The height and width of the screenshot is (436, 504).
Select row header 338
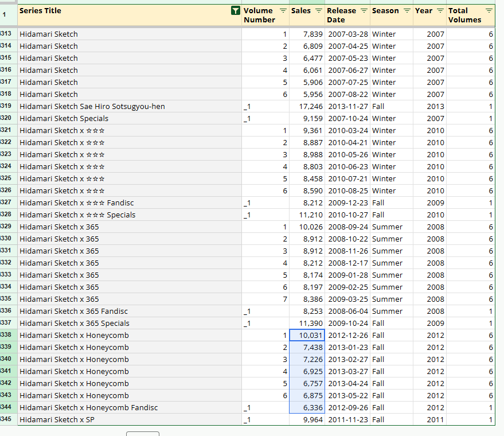pyautogui.click(x=9, y=335)
